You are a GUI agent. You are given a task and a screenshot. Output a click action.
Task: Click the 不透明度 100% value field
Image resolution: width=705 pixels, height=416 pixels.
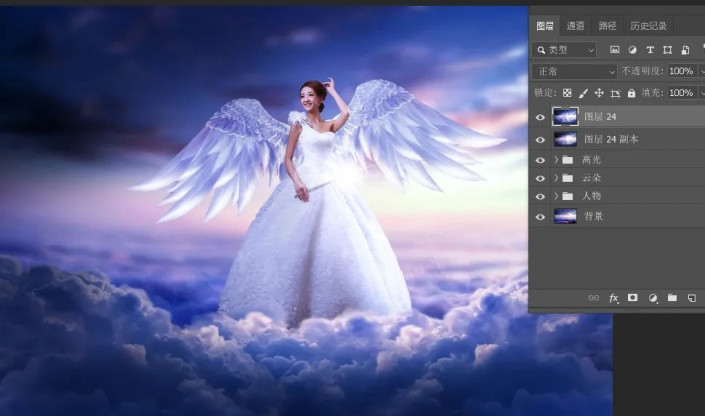(683, 71)
